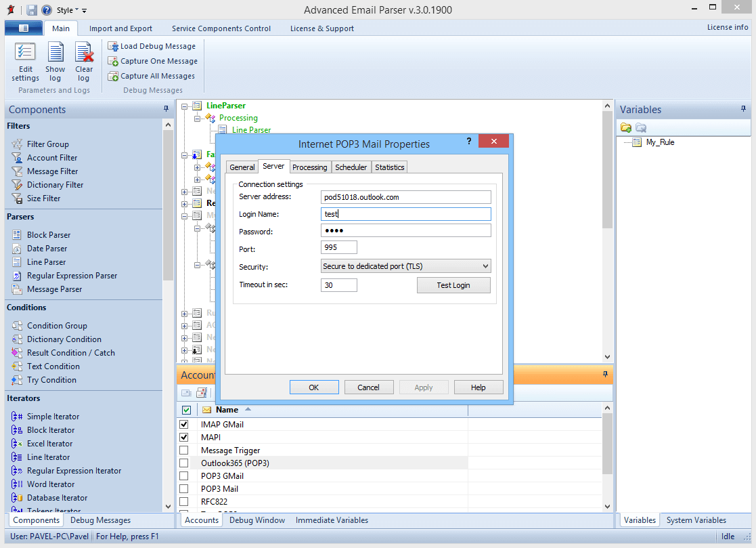Screen dimensions: 756x548
Task: Switch to Debug Messages bottom tab
Action: (100, 520)
